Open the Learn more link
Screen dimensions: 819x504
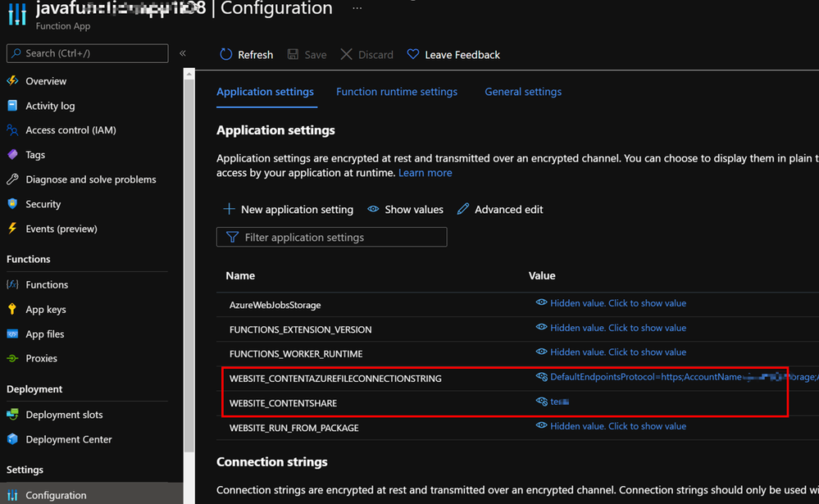click(x=425, y=173)
